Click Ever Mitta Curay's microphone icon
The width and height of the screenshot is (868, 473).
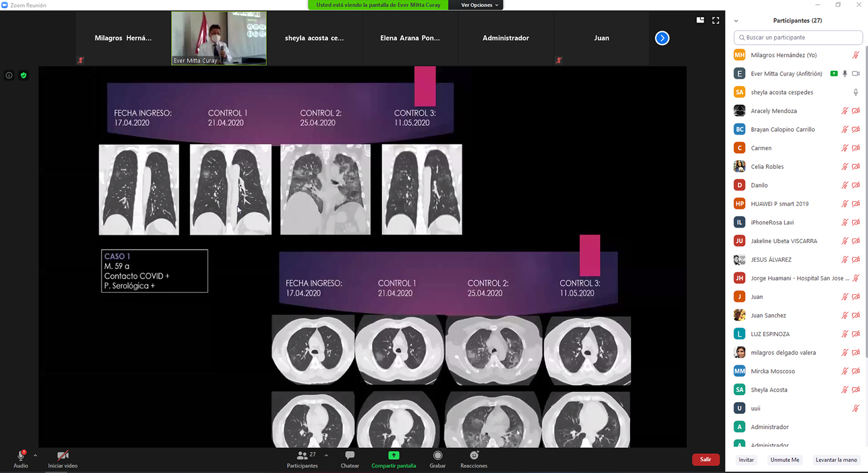(845, 74)
